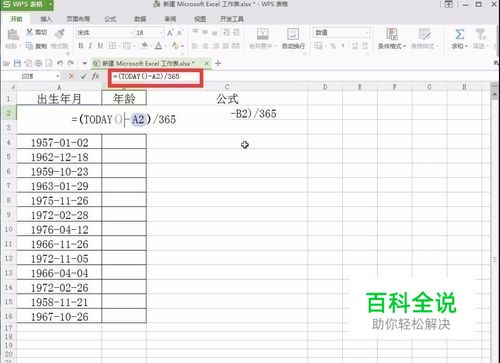Open the Name Box dropdown showing SUM
The height and width of the screenshot is (363, 500).
click(x=58, y=76)
